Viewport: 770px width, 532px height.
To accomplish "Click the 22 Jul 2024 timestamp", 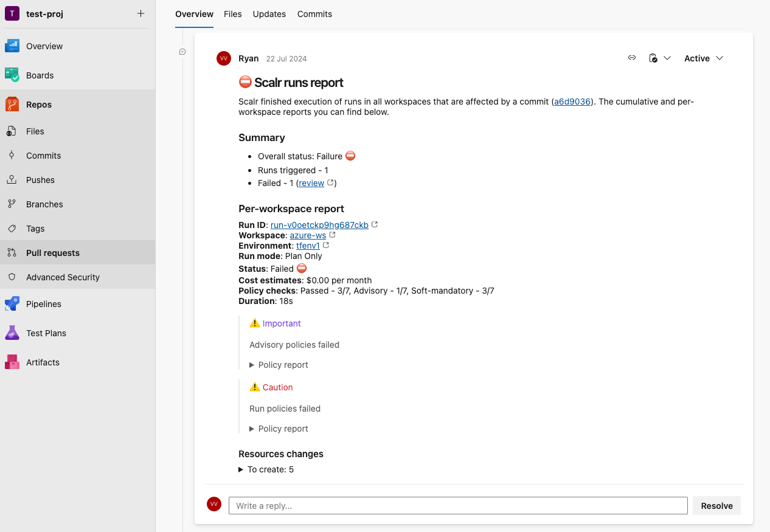I will click(x=286, y=59).
